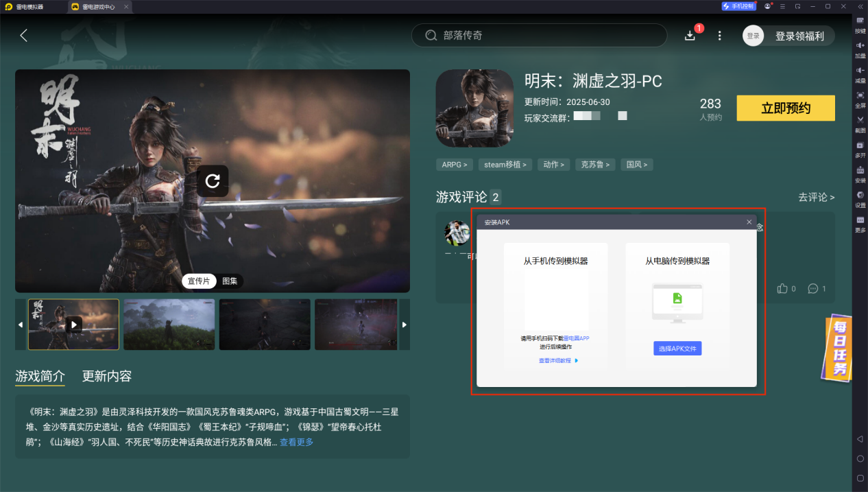The height and width of the screenshot is (492, 868).
Task: Click the round 登录 avatar
Action: point(753,36)
